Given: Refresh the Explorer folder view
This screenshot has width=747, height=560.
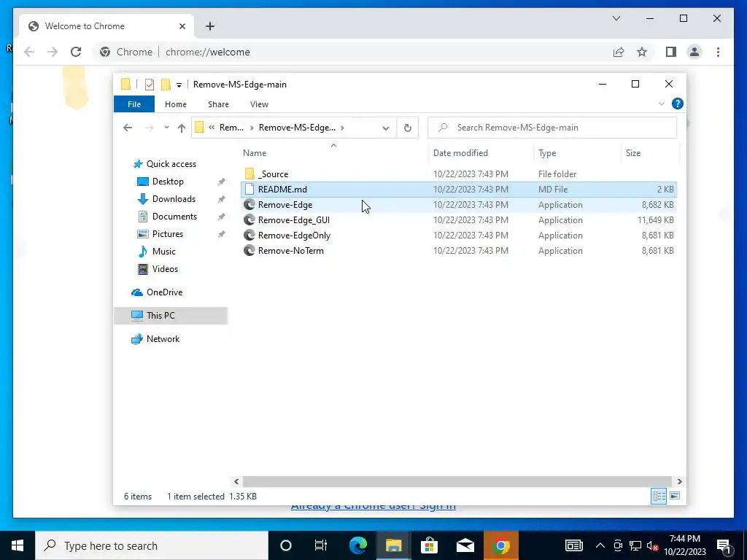Looking at the screenshot, I should (x=407, y=128).
